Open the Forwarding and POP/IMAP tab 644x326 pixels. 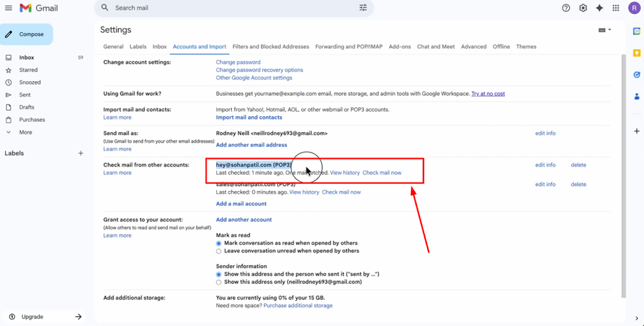pyautogui.click(x=349, y=47)
